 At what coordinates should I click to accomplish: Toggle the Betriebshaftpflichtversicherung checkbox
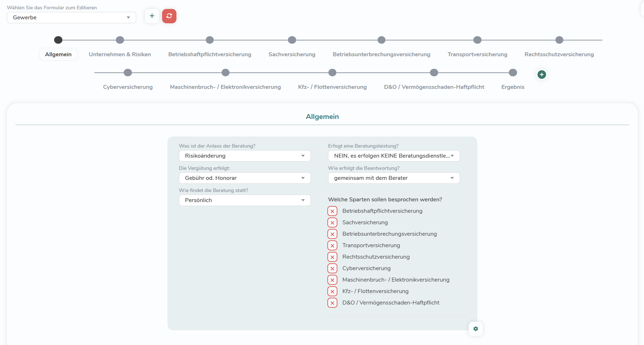click(x=332, y=211)
